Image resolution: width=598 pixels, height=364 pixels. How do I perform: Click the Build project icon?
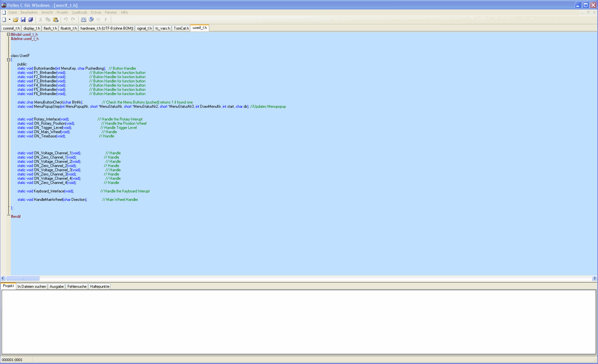(91, 20)
